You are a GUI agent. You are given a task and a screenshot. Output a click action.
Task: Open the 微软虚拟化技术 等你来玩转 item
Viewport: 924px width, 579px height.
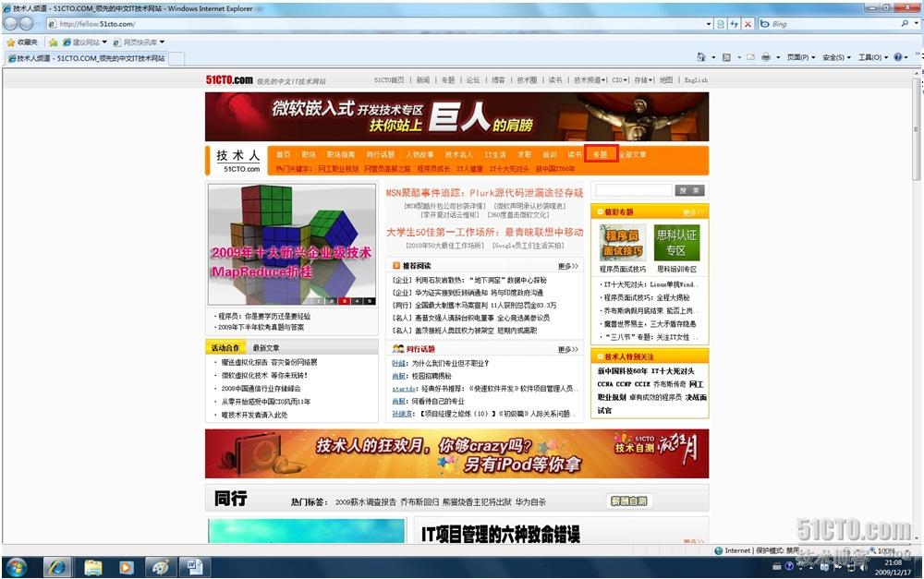click(x=264, y=375)
